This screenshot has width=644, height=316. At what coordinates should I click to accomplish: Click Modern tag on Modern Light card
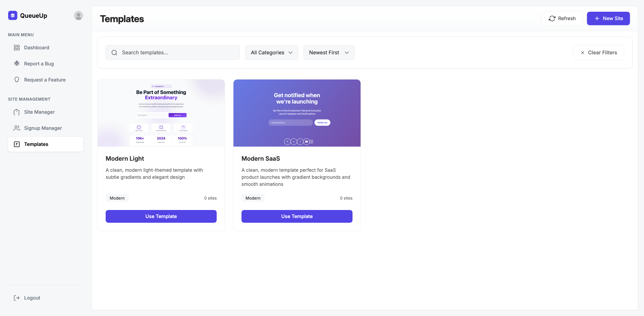[117, 198]
